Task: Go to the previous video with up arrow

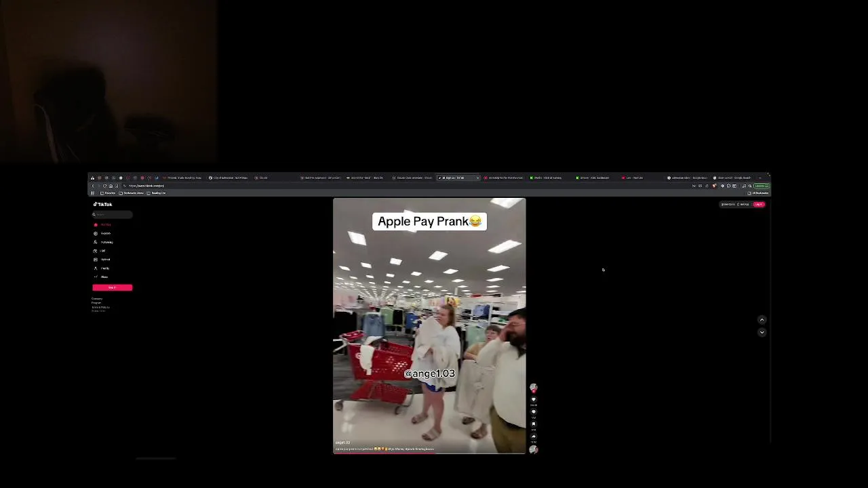Action: [762, 320]
